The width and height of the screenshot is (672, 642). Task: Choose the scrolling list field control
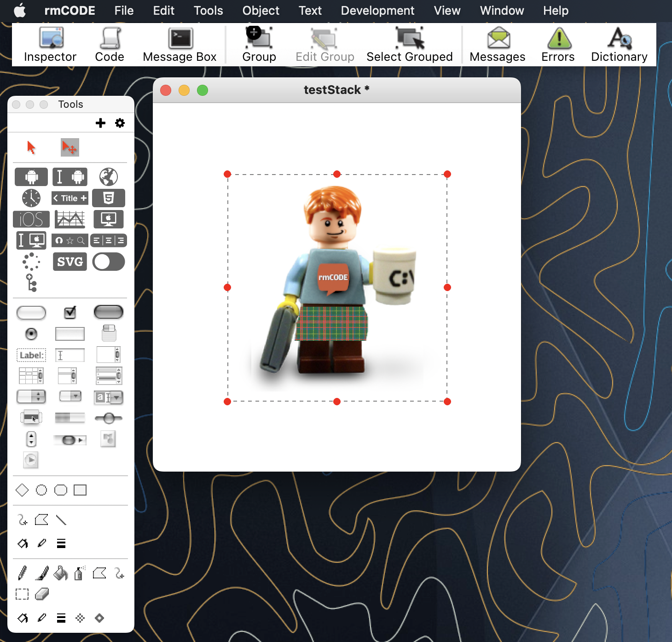pyautogui.click(x=67, y=376)
